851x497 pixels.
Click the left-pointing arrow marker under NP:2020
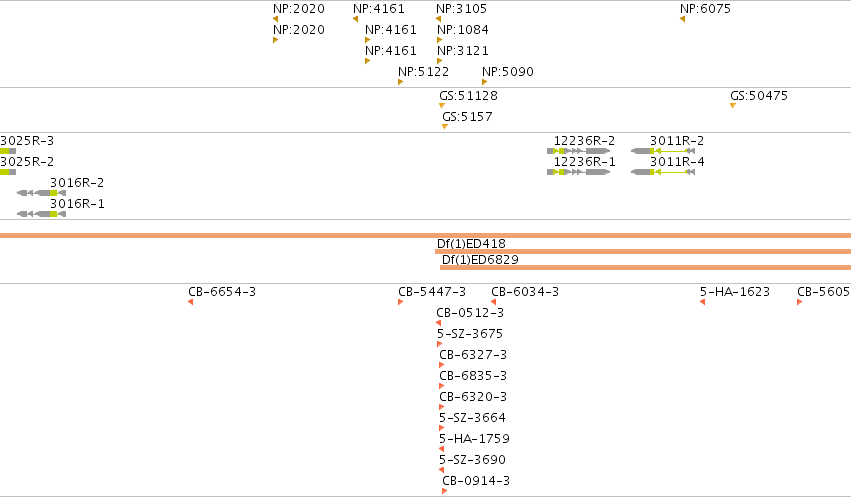click(x=276, y=20)
